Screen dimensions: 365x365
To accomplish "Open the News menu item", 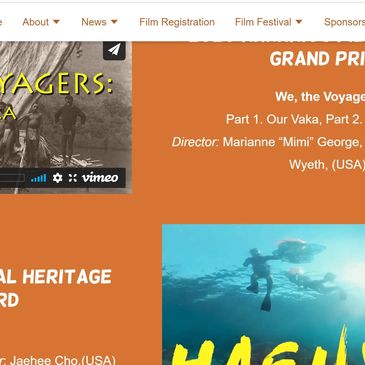I will pyautogui.click(x=94, y=22).
